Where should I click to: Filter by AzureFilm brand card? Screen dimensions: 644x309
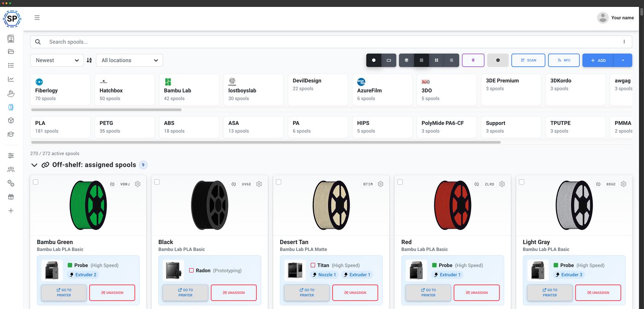coord(382,89)
